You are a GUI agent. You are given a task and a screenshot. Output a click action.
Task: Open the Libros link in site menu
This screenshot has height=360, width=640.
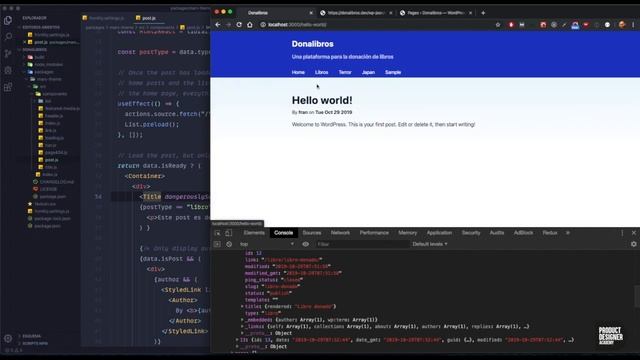click(x=322, y=72)
